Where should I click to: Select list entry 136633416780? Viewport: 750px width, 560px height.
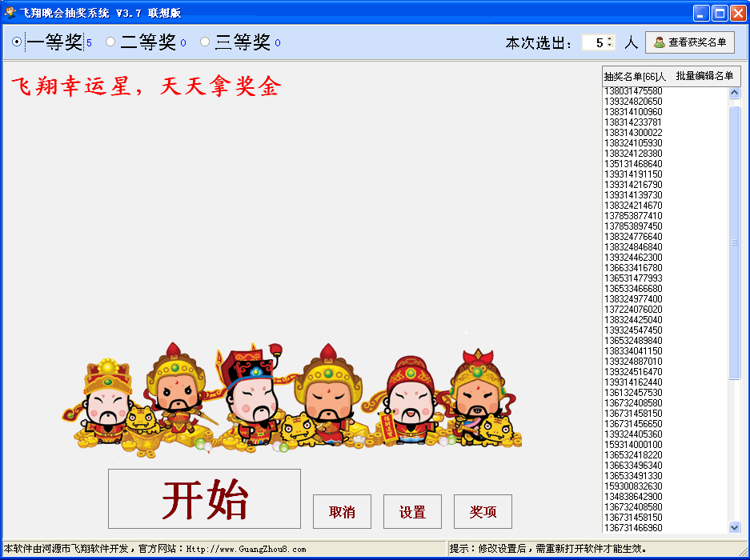(x=633, y=268)
